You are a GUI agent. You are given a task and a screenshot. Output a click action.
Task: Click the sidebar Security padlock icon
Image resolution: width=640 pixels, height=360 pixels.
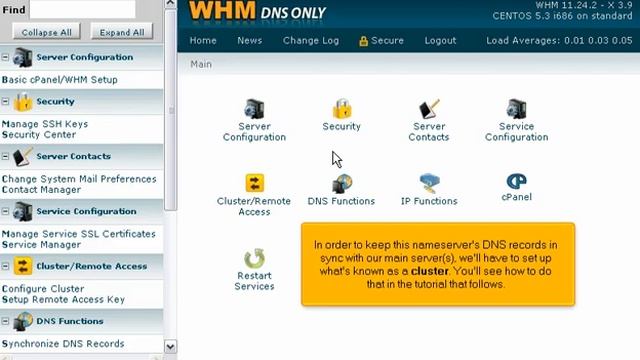coord(22,101)
